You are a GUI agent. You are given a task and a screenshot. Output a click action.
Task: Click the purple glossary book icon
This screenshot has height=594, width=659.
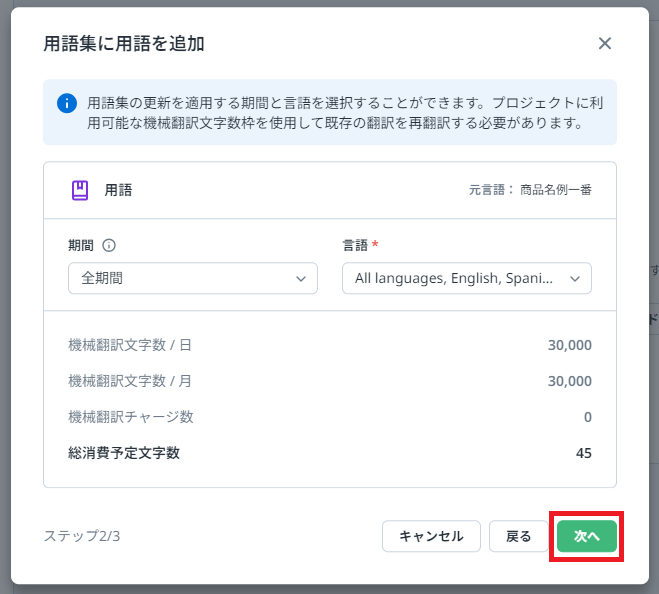coord(80,190)
